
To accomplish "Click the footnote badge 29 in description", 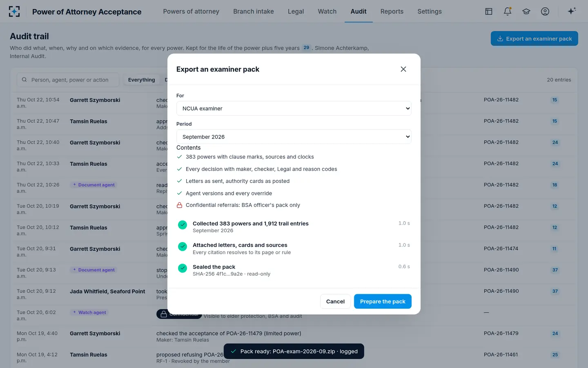I will 306,48.
